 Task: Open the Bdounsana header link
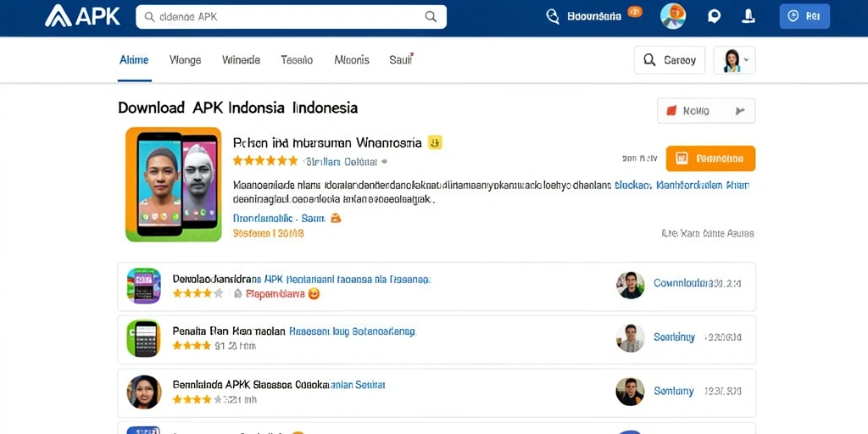point(594,17)
